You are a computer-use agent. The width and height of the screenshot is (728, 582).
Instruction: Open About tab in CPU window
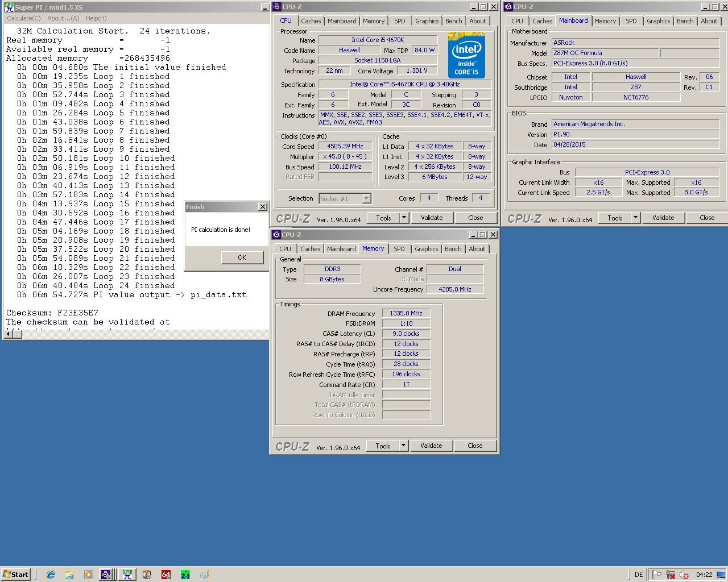[478, 21]
